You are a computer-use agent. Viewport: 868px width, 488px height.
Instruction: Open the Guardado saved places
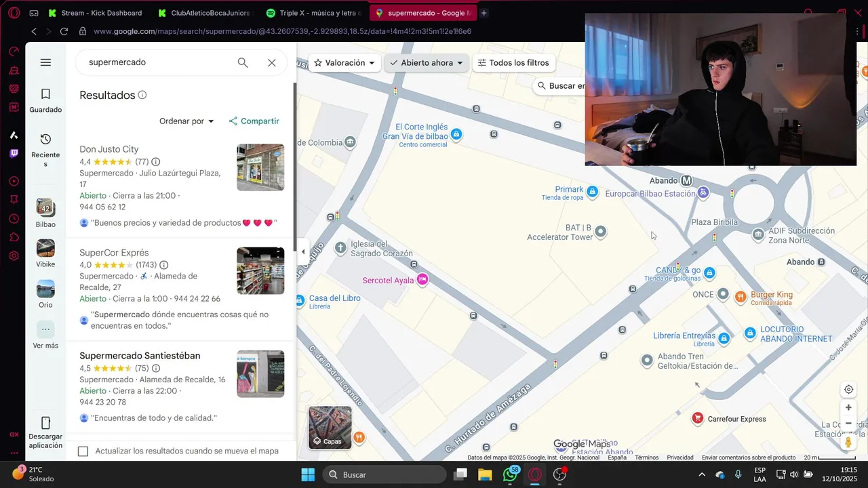pos(45,100)
